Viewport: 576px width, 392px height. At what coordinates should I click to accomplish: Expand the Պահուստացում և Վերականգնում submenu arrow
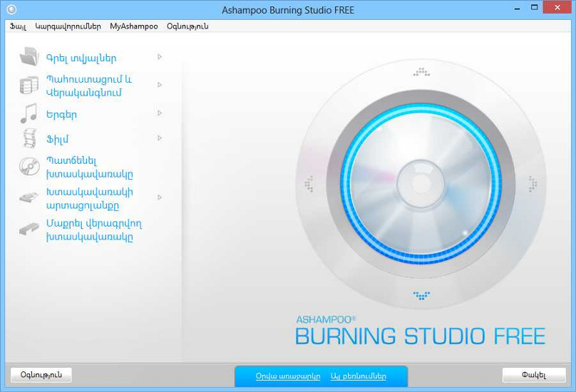(160, 85)
